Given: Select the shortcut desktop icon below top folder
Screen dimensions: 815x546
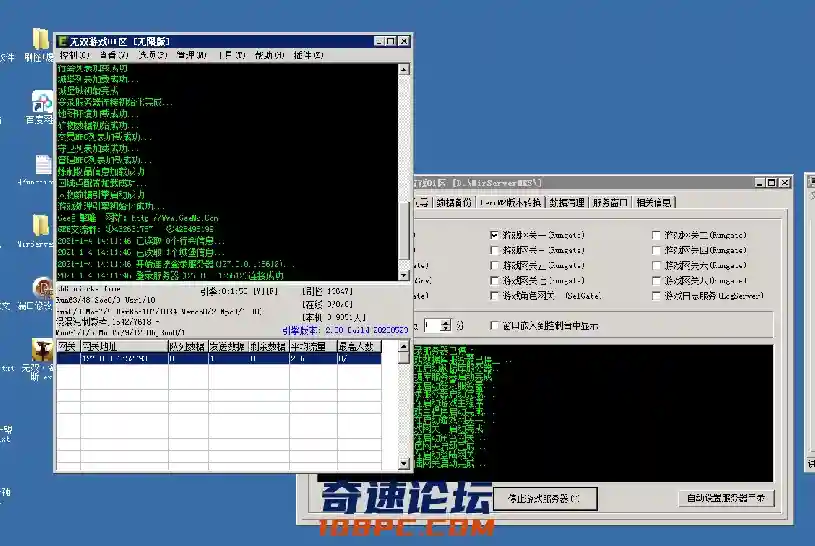Looking at the screenshot, I should [42, 102].
